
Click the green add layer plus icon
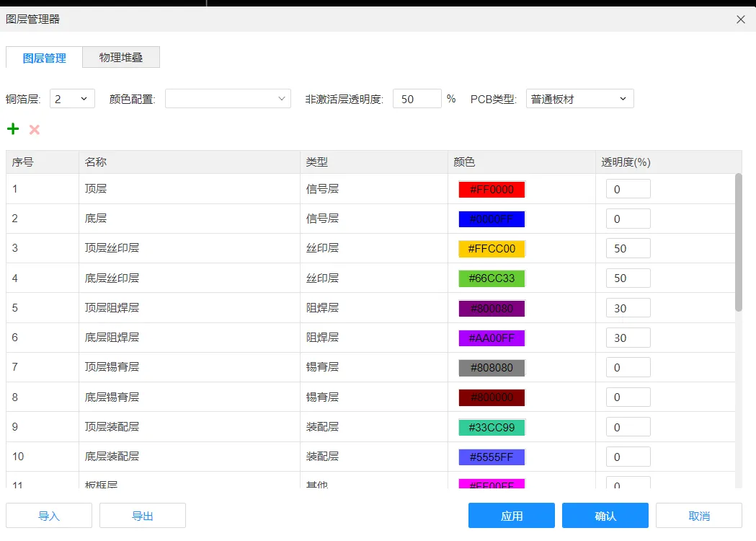point(13,129)
